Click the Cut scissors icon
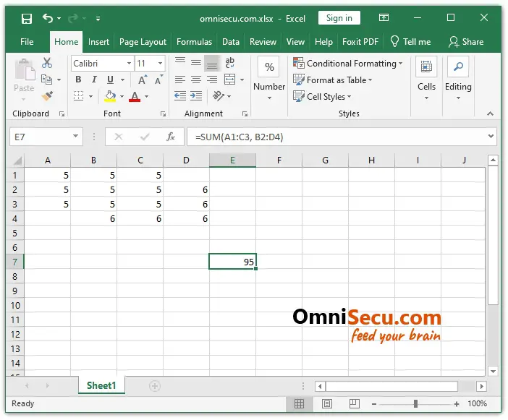This screenshot has height=420, width=508. (47, 63)
